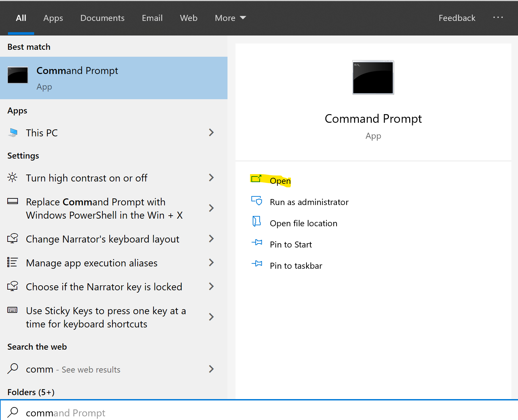
Task: Click the Change Narrator's keyboard layout icon
Action: 13,239
